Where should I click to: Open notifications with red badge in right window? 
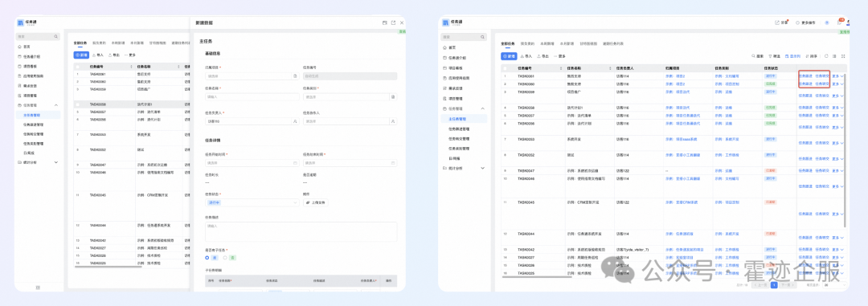840,22
